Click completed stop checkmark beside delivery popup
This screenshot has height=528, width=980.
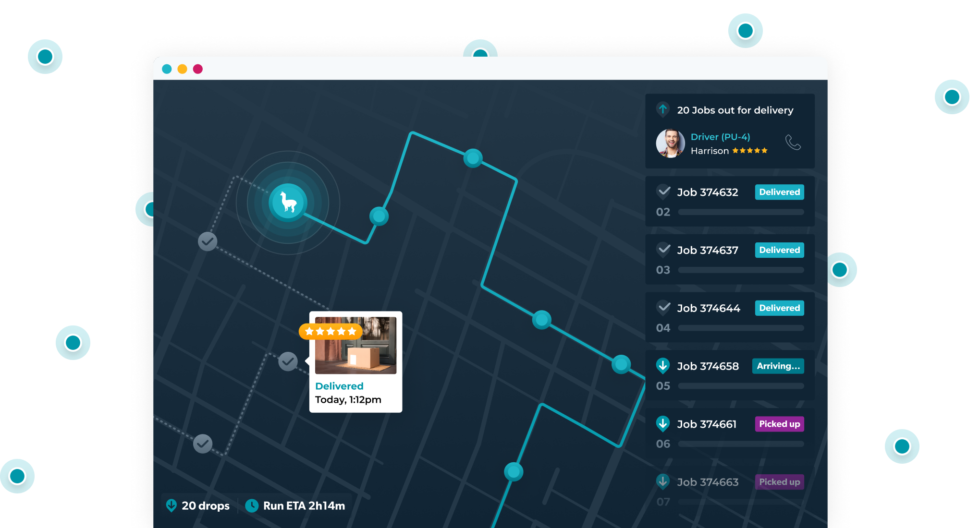tap(288, 361)
